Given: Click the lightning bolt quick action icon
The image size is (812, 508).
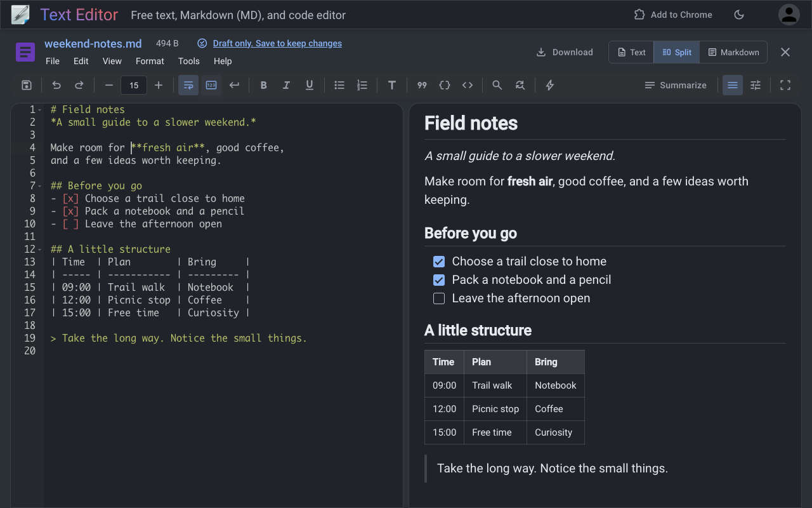Looking at the screenshot, I should [550, 85].
